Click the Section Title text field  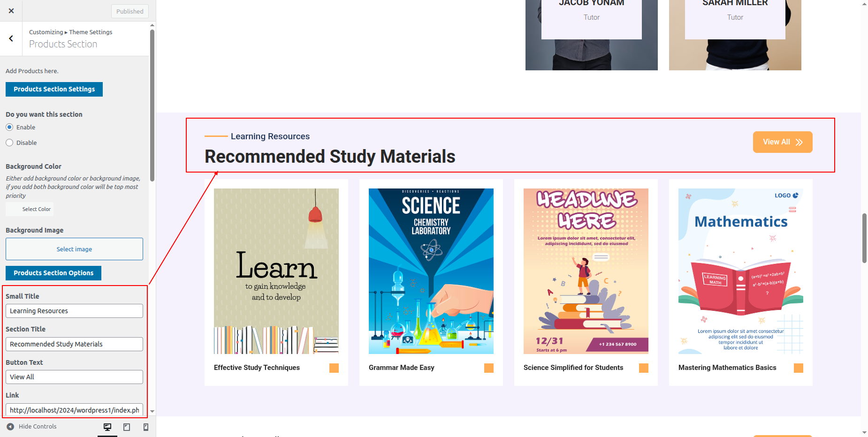74,344
